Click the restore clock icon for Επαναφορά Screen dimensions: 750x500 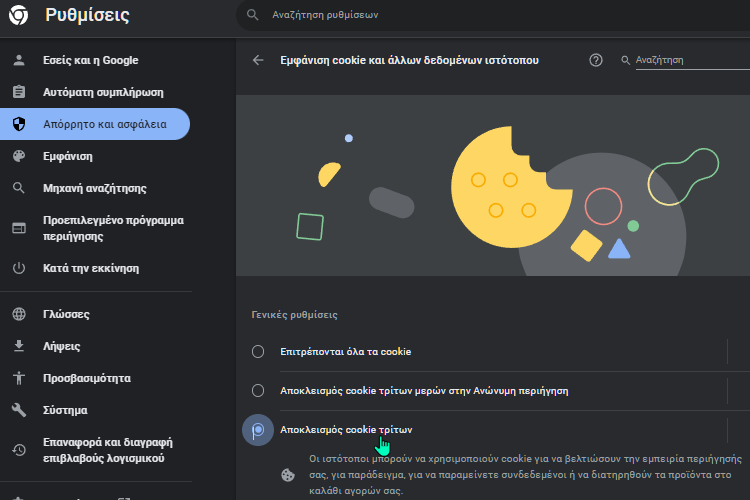click(x=19, y=450)
